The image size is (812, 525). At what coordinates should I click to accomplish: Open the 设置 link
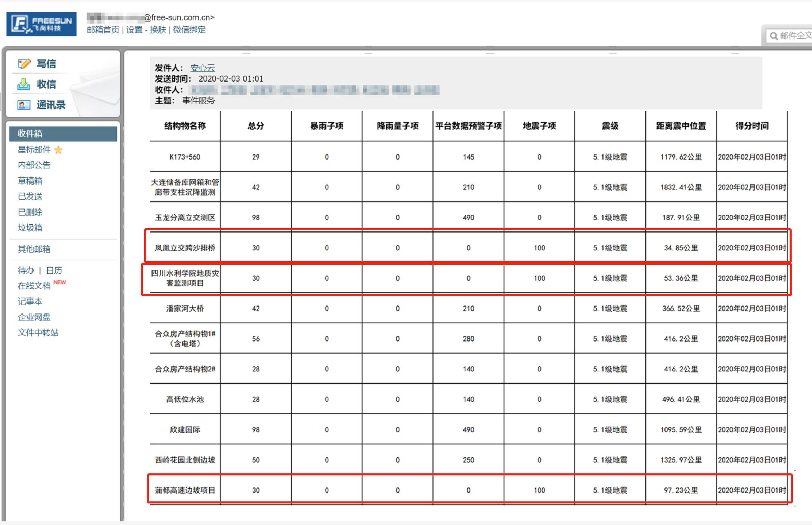(x=134, y=30)
